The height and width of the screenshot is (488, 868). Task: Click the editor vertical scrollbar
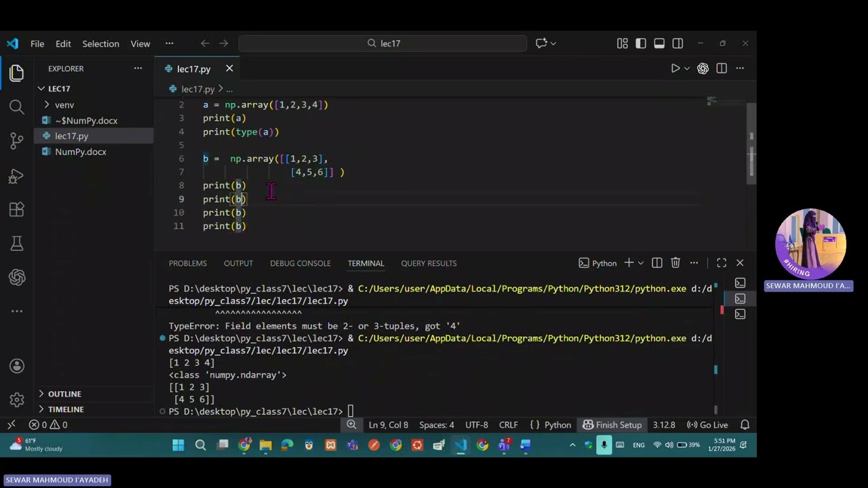pos(751,142)
